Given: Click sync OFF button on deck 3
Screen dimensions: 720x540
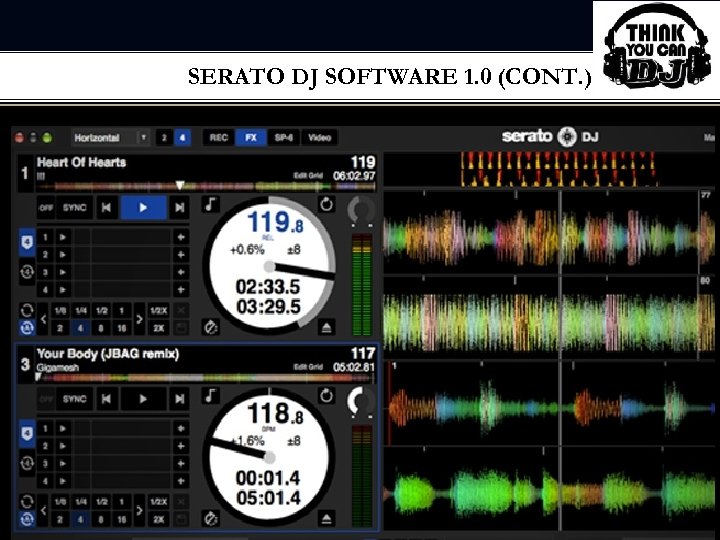Looking at the screenshot, I should pos(46,399).
